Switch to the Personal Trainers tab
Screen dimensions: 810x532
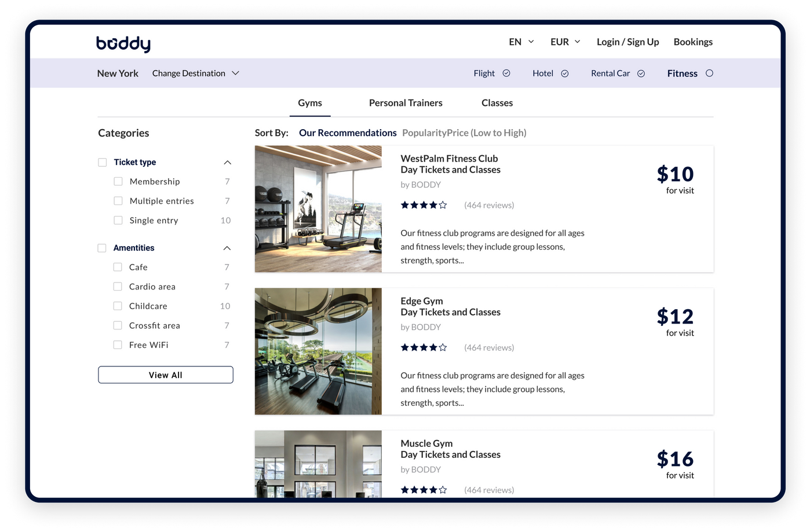point(406,103)
